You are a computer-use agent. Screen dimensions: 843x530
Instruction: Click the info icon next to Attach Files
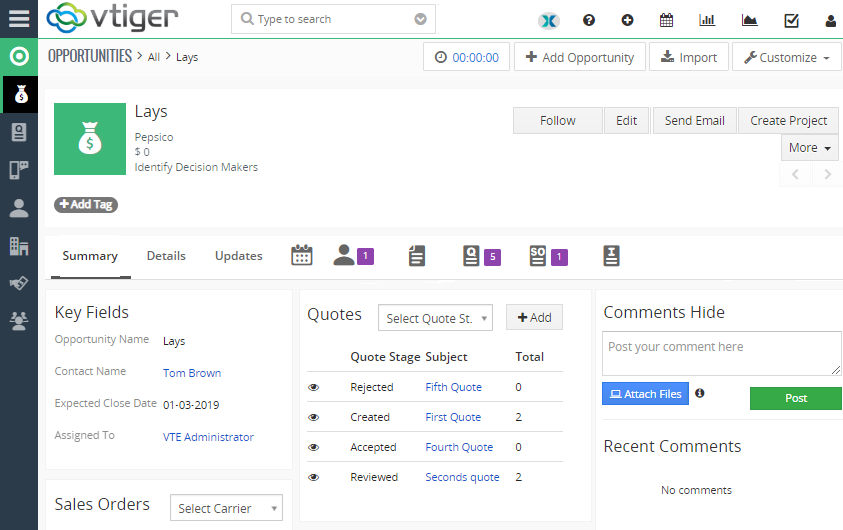coord(699,393)
